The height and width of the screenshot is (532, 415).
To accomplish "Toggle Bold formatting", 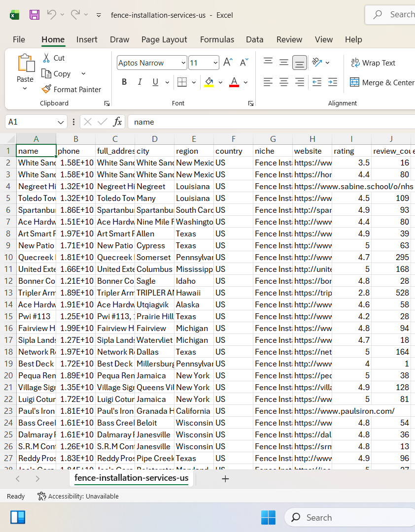I will (x=124, y=82).
